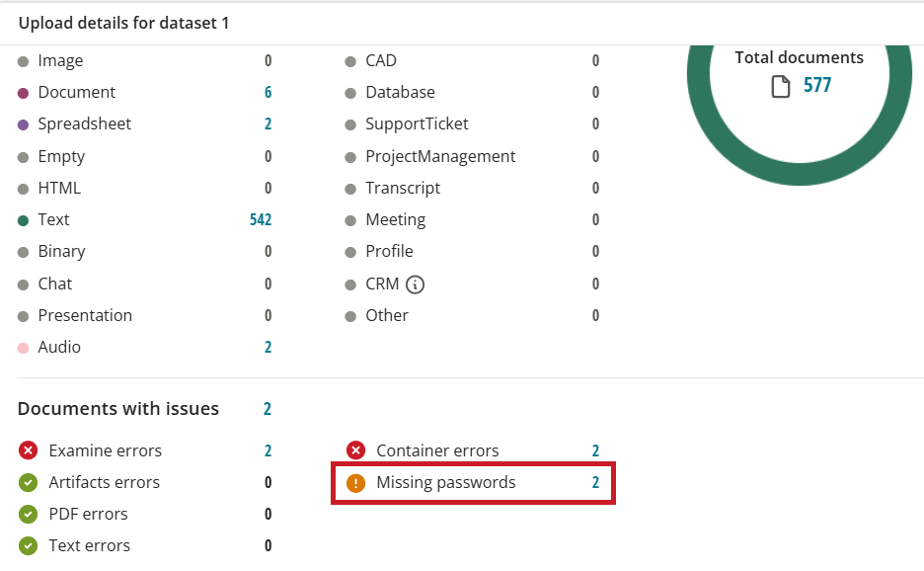
Task: Select the Empty category label
Action: 61,156
